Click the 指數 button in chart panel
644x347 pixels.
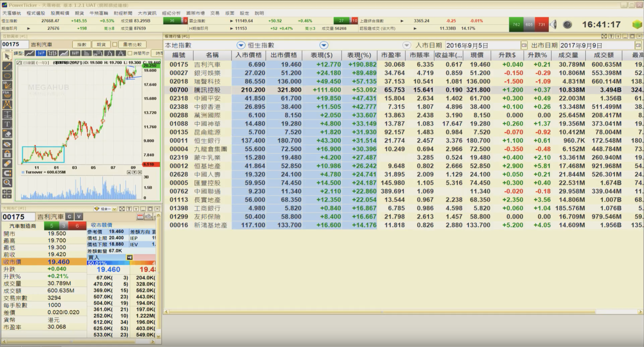82,45
